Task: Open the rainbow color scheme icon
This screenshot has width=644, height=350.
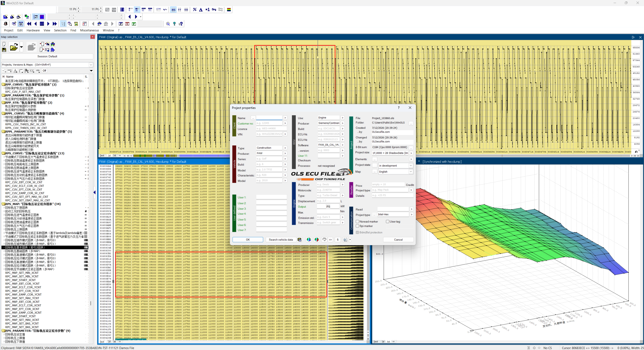Action: click(229, 10)
